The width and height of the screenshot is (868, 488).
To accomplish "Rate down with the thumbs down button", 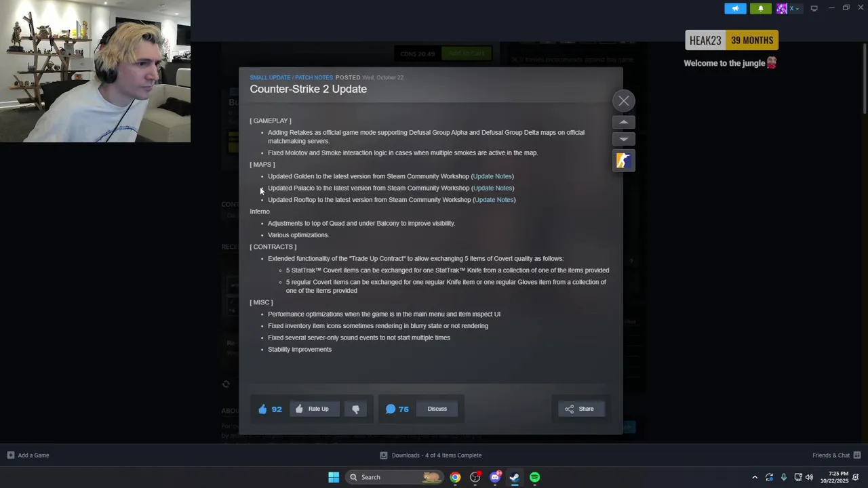I will click(355, 409).
